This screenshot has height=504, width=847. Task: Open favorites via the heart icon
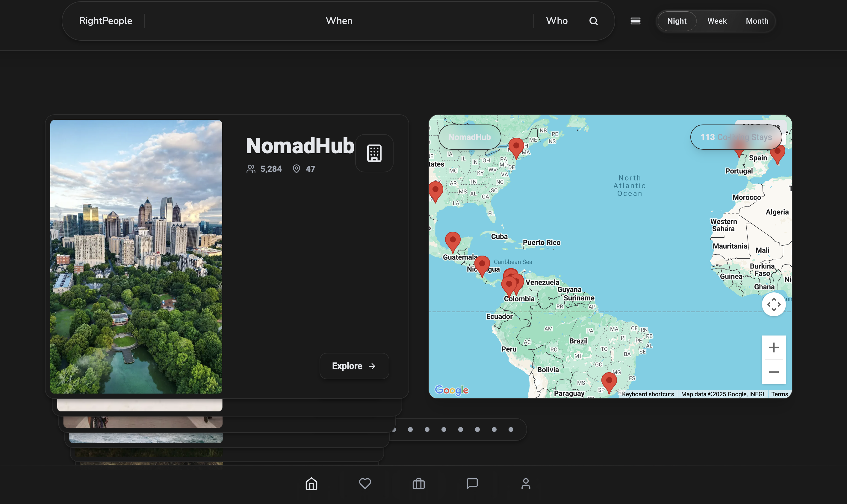point(365,484)
